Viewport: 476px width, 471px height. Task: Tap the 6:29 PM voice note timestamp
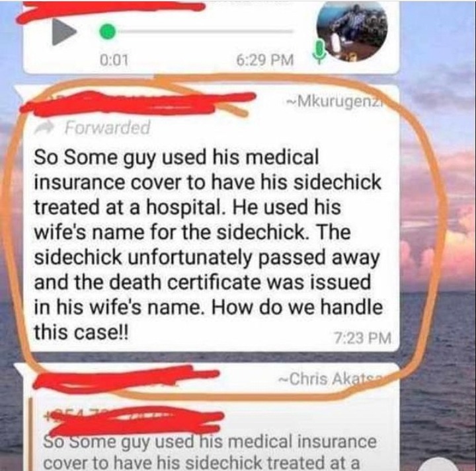pyautogui.click(x=265, y=59)
